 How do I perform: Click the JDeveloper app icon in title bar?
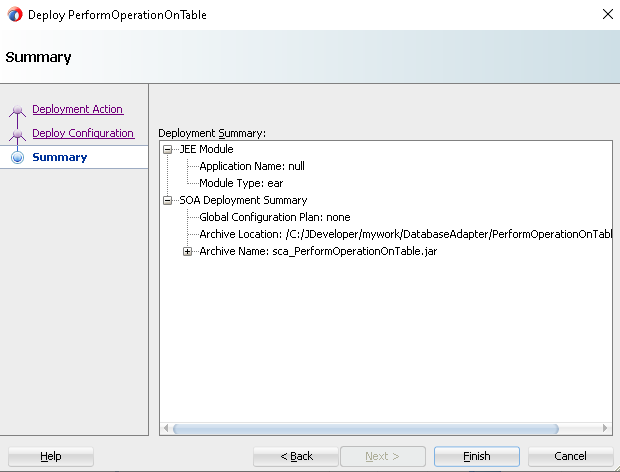15,15
